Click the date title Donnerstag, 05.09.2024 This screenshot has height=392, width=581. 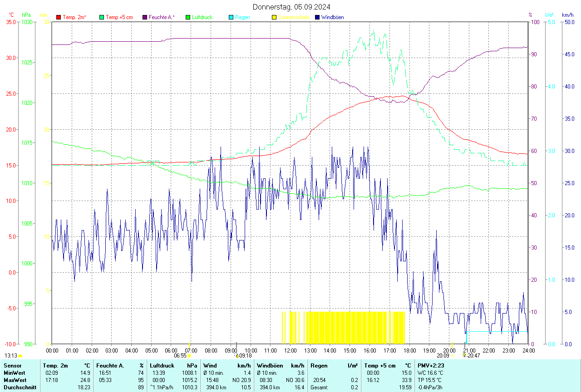(291, 7)
